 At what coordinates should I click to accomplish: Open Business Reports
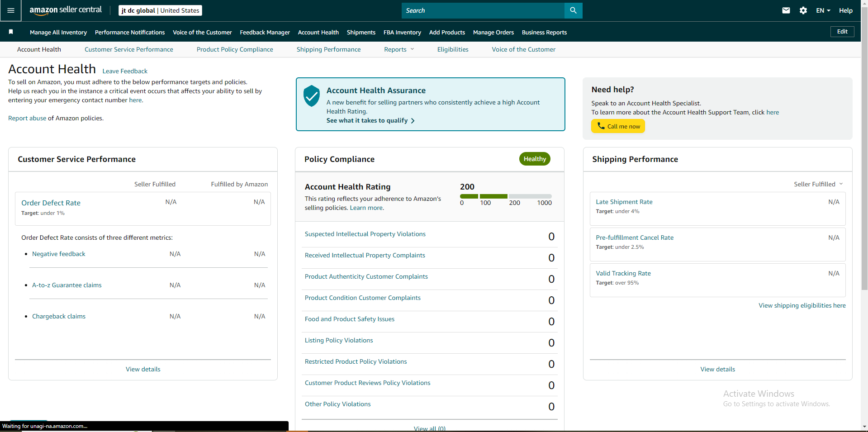[x=544, y=32]
